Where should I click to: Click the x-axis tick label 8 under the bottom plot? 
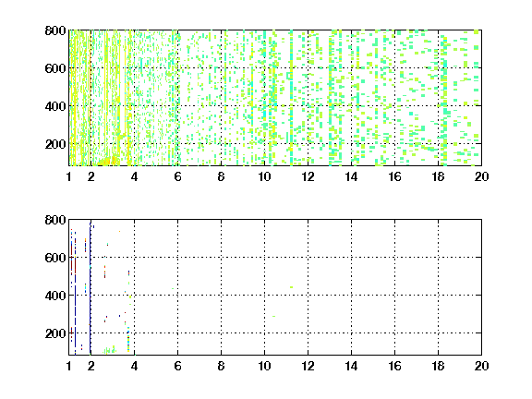(x=222, y=366)
